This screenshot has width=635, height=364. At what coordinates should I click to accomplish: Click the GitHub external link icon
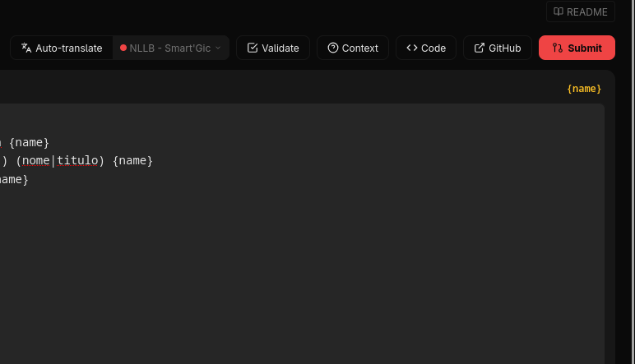coord(479,48)
